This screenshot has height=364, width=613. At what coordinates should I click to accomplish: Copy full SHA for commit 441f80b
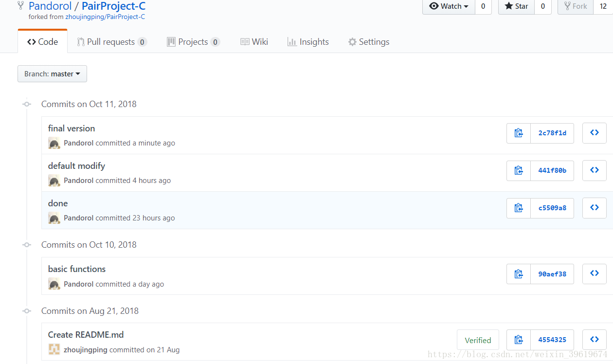pos(519,170)
